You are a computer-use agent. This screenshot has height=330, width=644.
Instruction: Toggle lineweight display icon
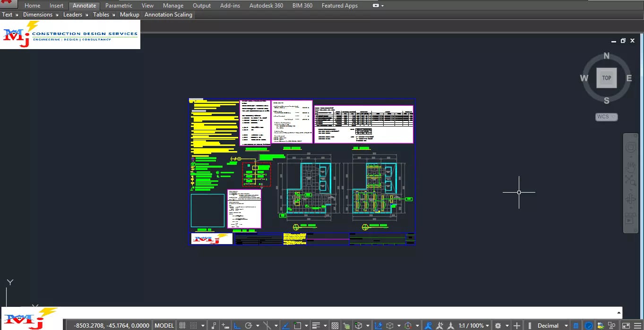point(316,325)
